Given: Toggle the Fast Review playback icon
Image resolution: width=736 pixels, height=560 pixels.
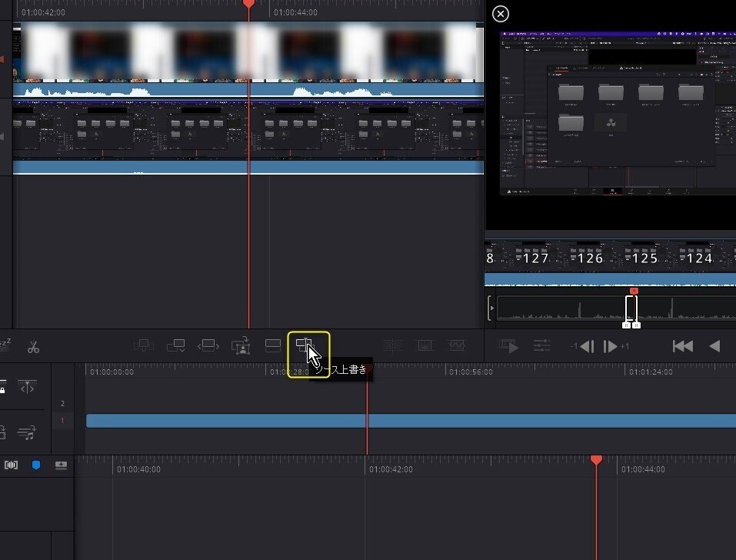Looking at the screenshot, I should tap(509, 346).
